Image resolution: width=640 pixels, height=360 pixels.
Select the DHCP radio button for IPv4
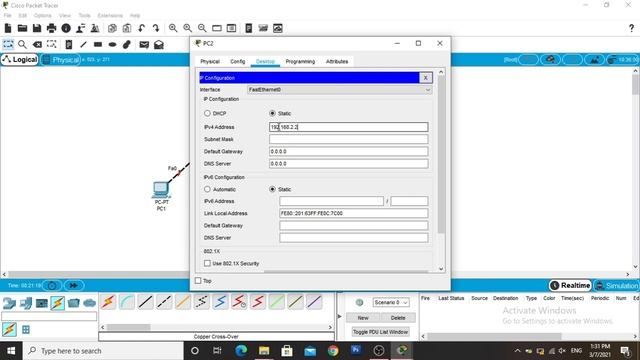(207, 113)
